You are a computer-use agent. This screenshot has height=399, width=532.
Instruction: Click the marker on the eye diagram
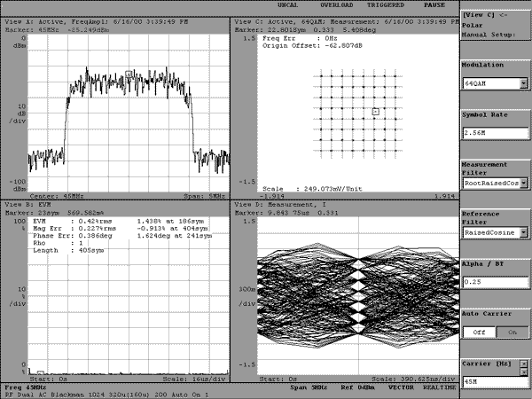[x=440, y=279]
